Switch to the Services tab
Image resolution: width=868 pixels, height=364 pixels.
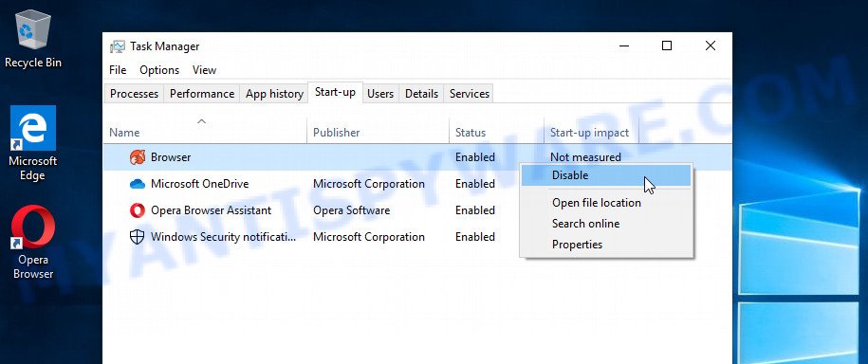(470, 94)
